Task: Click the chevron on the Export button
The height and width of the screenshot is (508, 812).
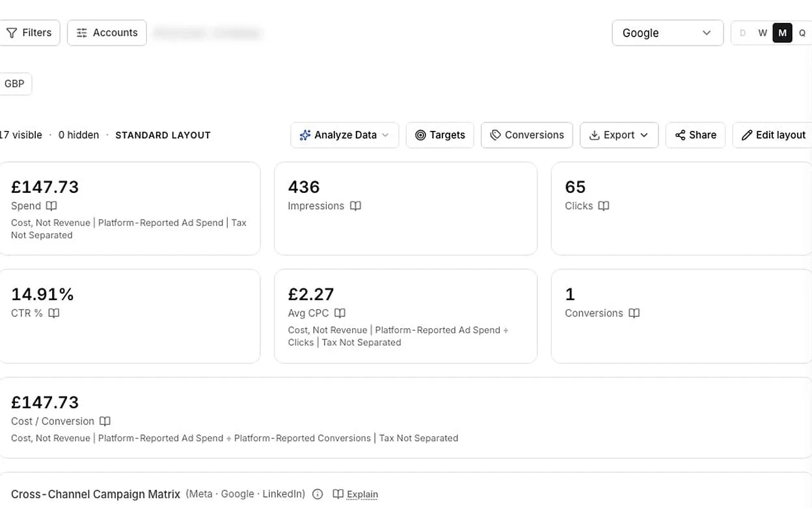Action: click(644, 135)
